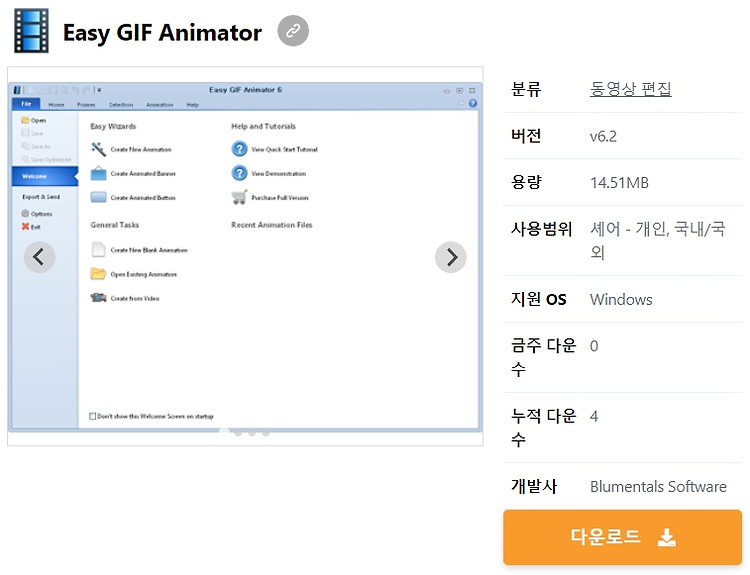Click the 지원 OS row label
This screenshot has height=575, width=750.
pos(539,299)
